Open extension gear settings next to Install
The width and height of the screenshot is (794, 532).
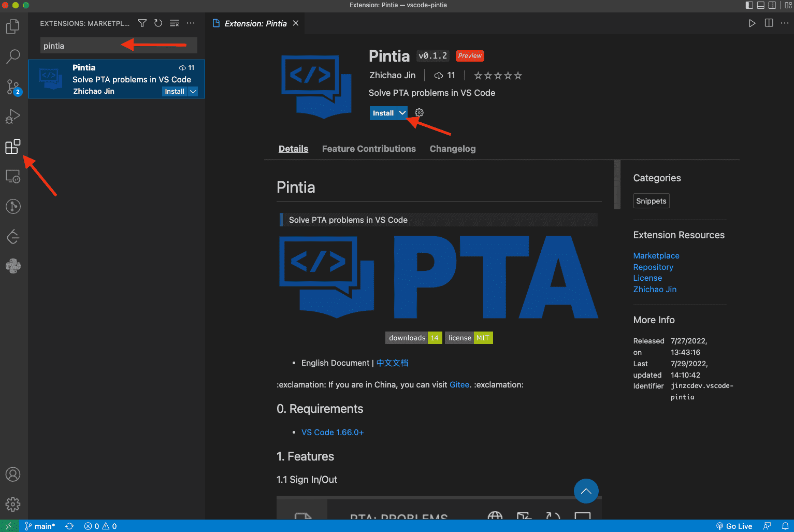click(x=419, y=113)
